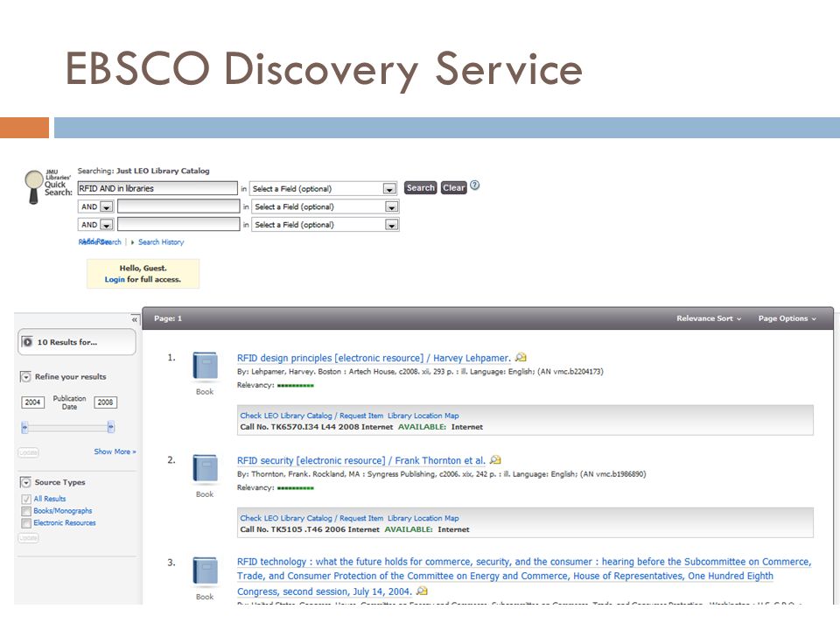Open RFID design principles title link
The height and width of the screenshot is (630, 840).
coord(374,358)
